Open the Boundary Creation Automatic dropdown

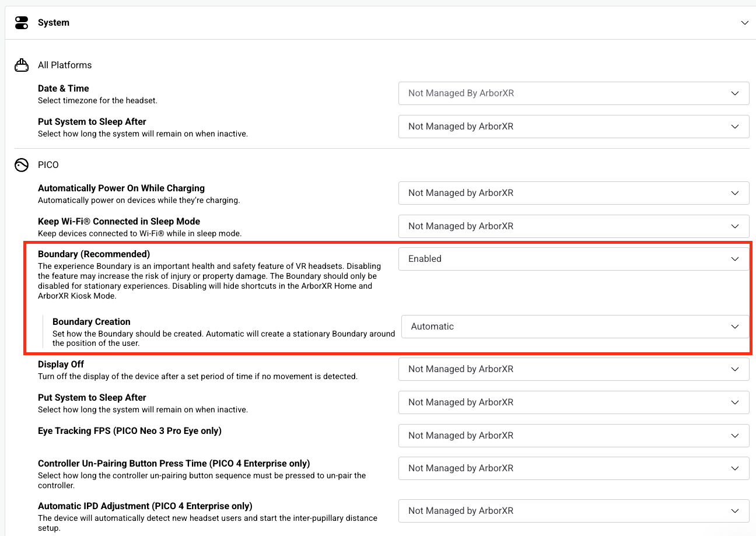575,327
